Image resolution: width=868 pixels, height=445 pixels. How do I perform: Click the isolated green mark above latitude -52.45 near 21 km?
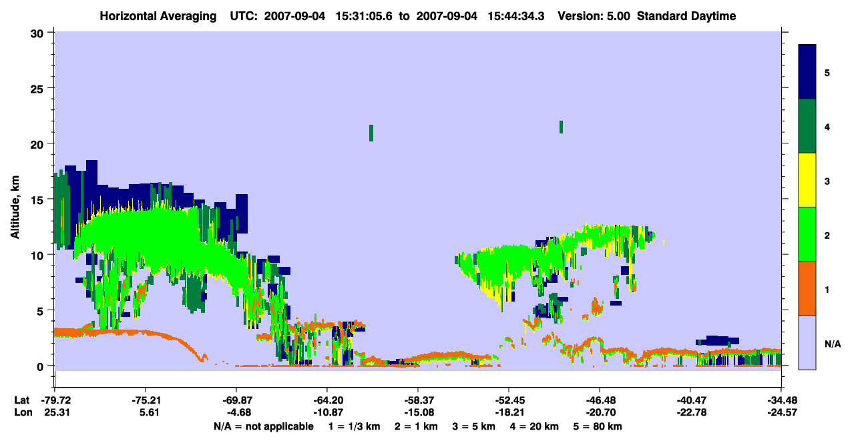point(561,127)
